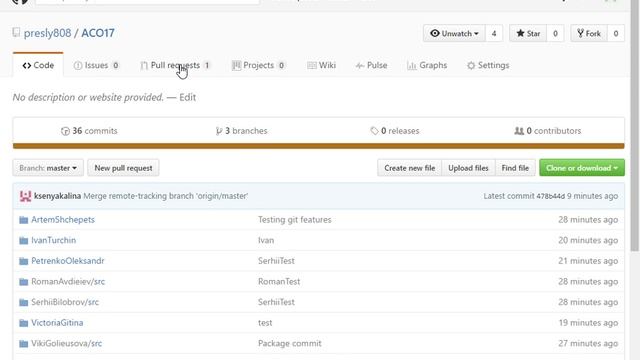This screenshot has width=640, height=360.
Task: Open latest commit hash 478b44d
Action: tap(551, 196)
